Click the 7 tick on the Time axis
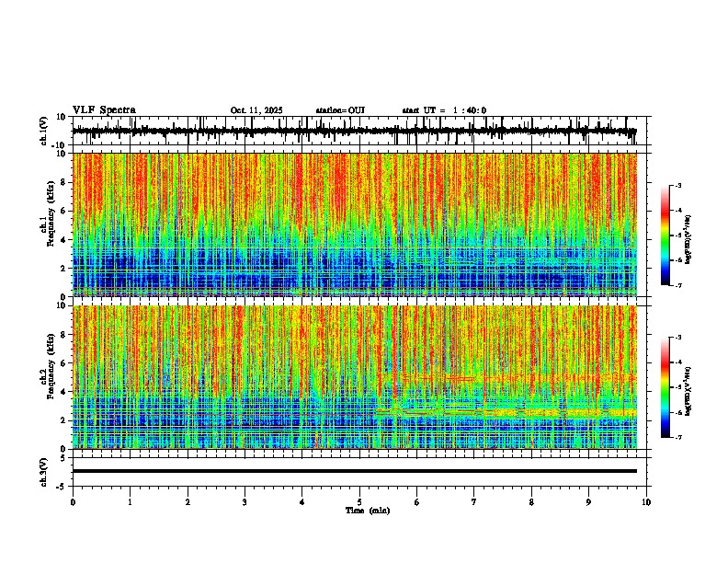This screenshot has width=728, height=563. tap(474, 502)
